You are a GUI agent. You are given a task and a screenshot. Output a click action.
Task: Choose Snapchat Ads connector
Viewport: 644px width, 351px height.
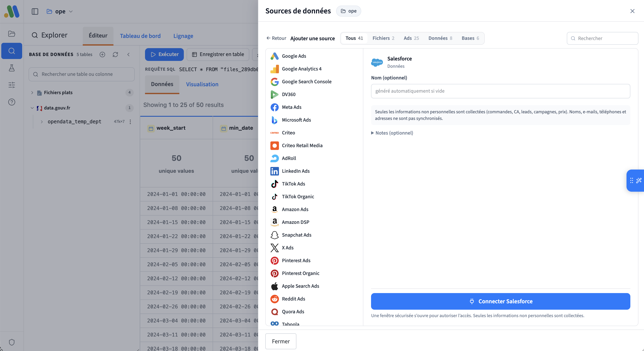(x=314, y=235)
